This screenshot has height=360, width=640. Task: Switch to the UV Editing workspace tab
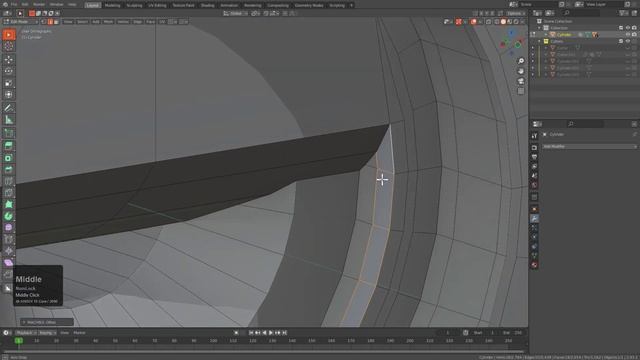click(157, 5)
